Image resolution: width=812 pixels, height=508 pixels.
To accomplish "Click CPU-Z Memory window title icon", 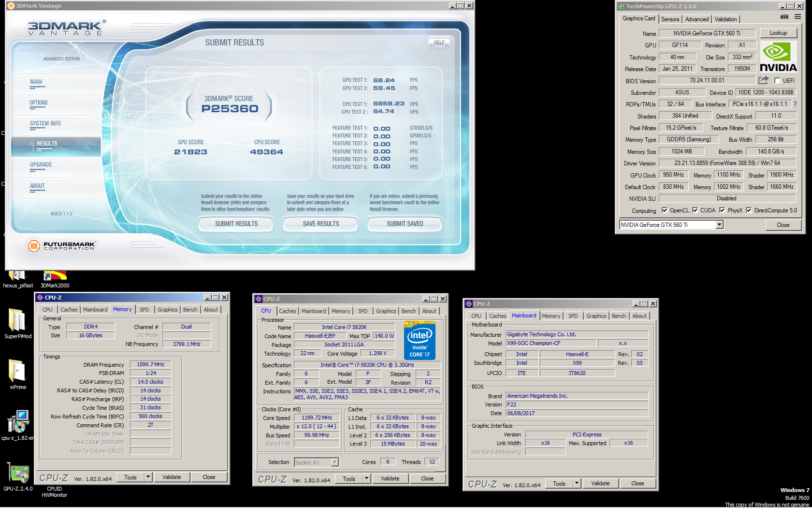I will pyautogui.click(x=40, y=298).
